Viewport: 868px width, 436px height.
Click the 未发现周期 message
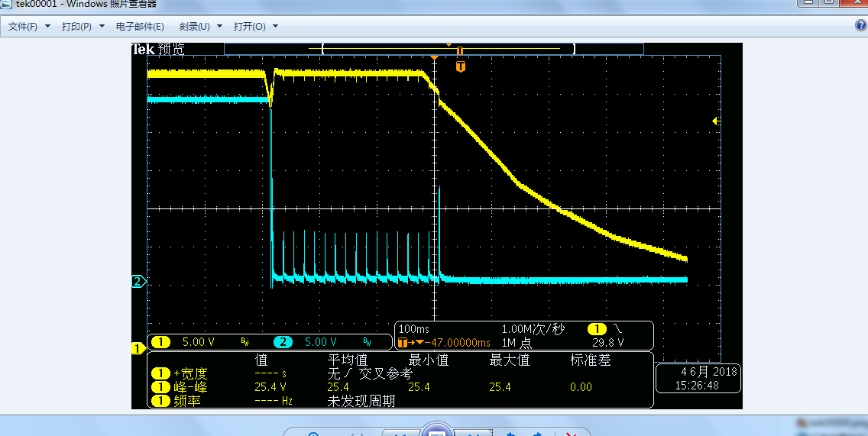coord(361,401)
